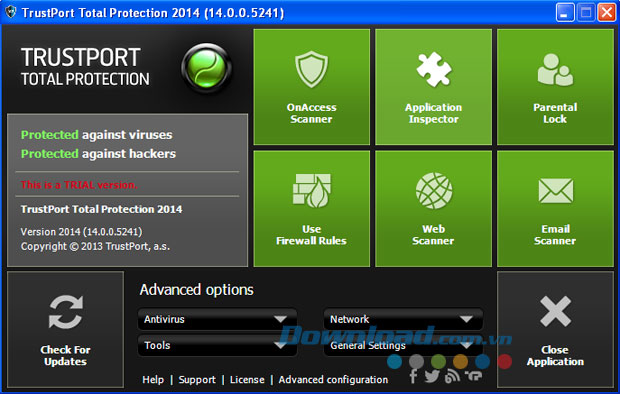Click the TrustPort shield title bar icon
Screen dimensions: 620x394
click(x=11, y=12)
